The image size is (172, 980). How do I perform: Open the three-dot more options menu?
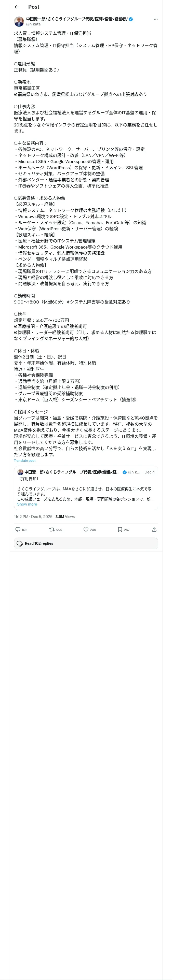coord(155,19)
